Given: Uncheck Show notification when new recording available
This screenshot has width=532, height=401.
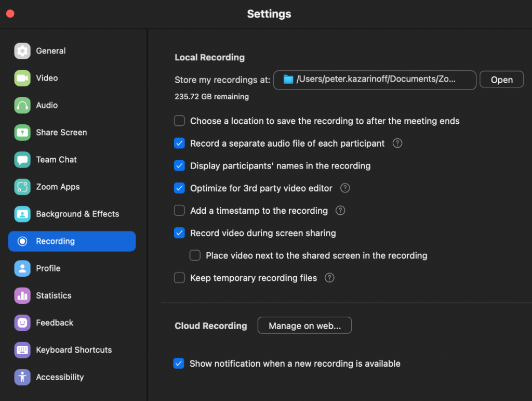Looking at the screenshot, I should click(179, 364).
